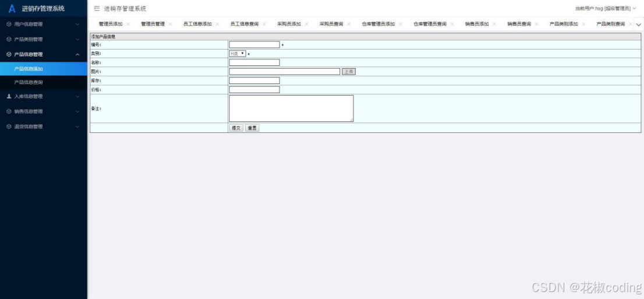Click the 添加产品信息 form header text
This screenshot has height=299, width=644.
click(103, 37)
